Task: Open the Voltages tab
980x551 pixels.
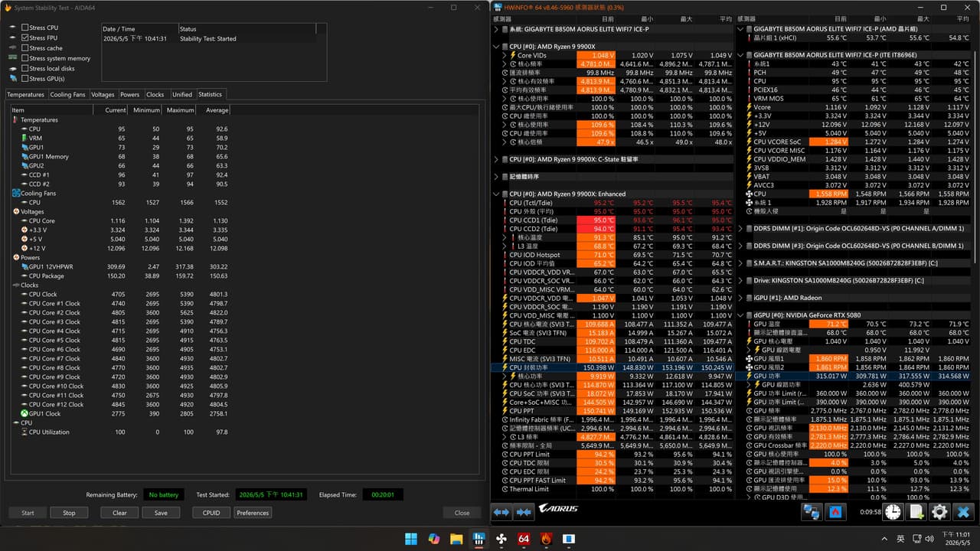Action: [x=103, y=95]
